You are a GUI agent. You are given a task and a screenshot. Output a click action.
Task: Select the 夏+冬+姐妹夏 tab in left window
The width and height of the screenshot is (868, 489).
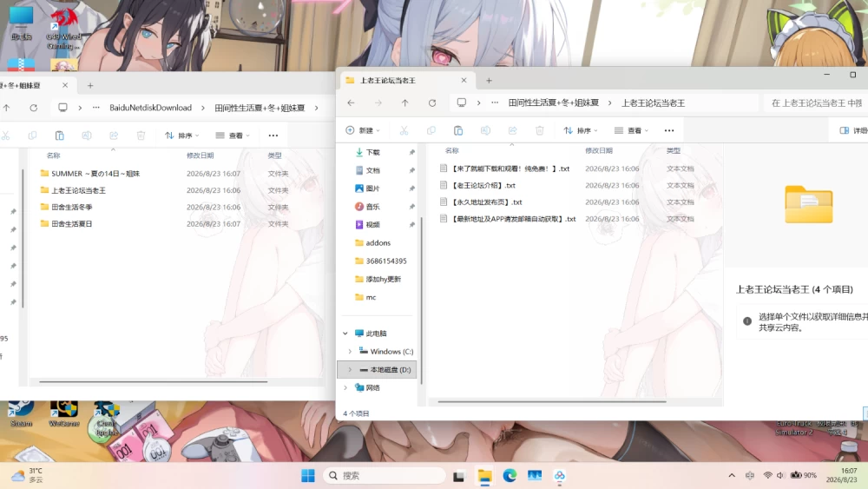36,85
